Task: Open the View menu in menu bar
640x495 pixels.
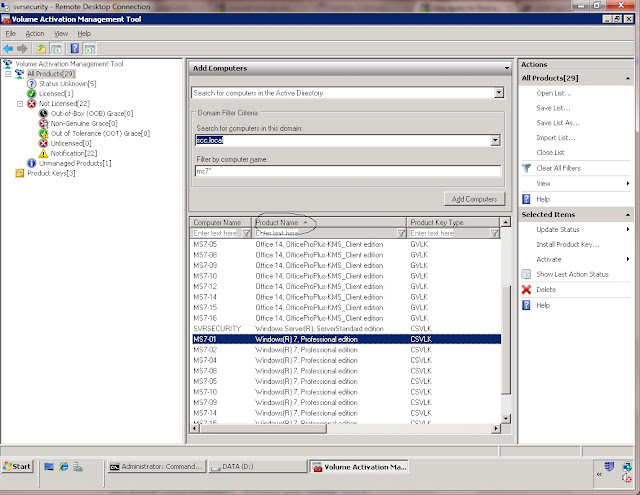Action: (x=61, y=34)
